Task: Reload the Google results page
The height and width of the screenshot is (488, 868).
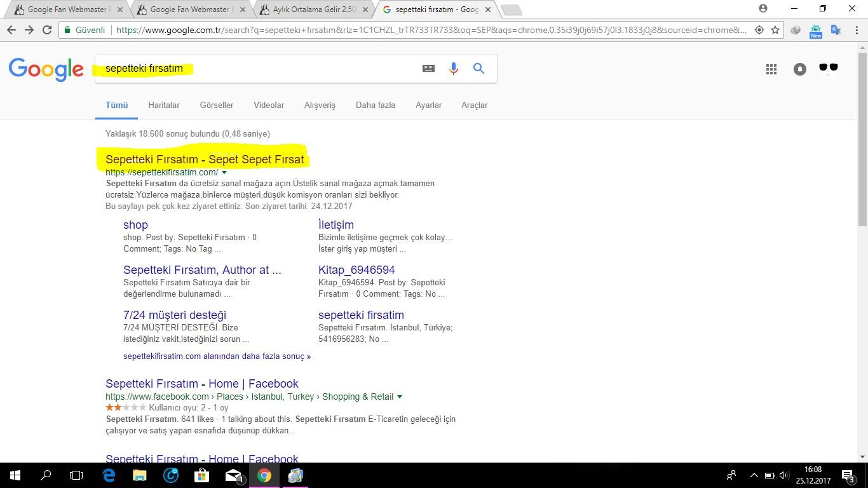Action: [47, 30]
